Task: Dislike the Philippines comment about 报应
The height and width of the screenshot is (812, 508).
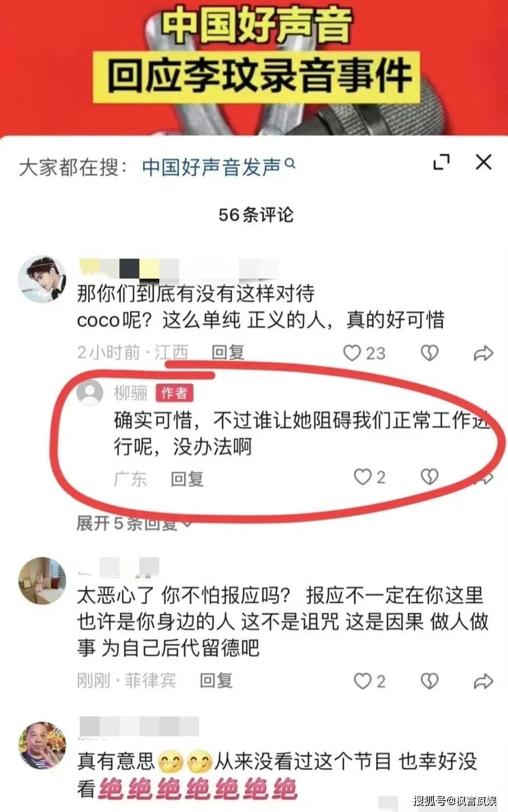Action: tap(430, 681)
